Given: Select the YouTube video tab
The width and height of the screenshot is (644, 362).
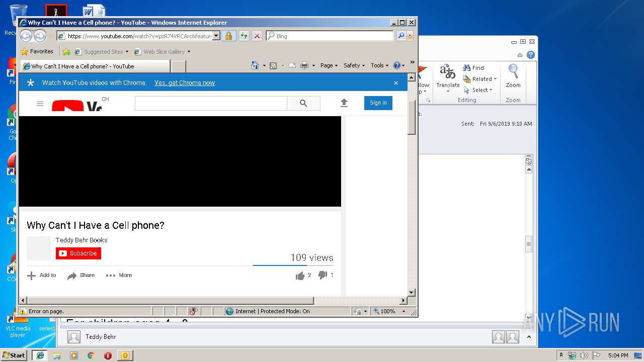Looking at the screenshot, I should click(95, 66).
